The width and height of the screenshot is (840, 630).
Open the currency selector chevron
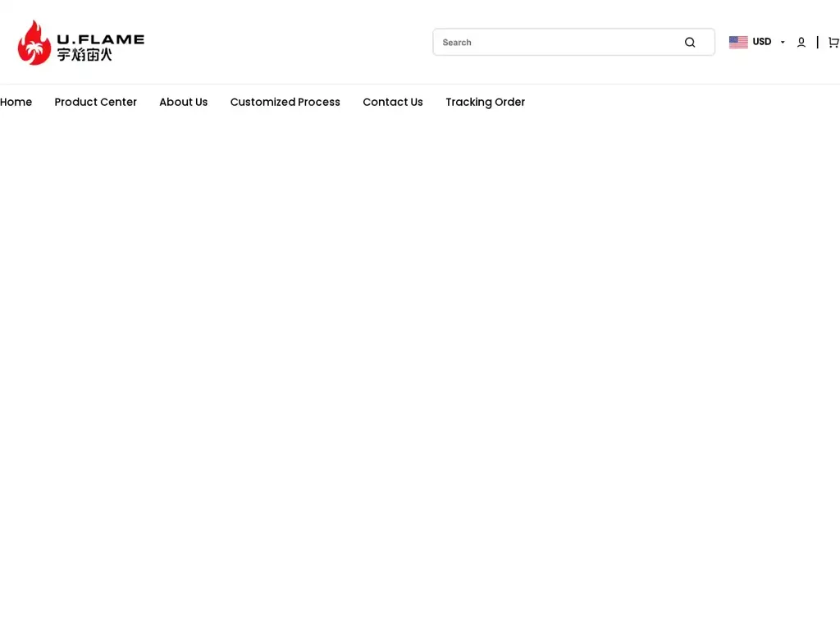click(783, 42)
